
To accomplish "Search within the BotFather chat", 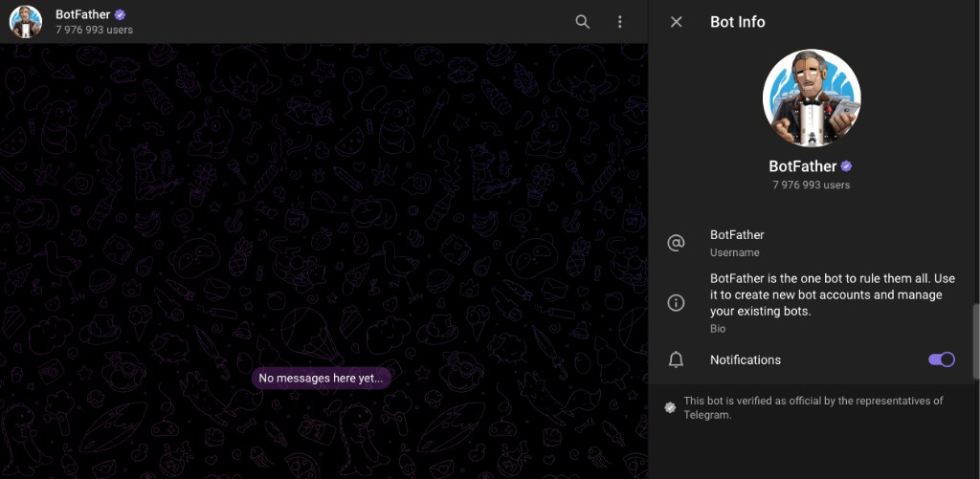I will tap(582, 22).
